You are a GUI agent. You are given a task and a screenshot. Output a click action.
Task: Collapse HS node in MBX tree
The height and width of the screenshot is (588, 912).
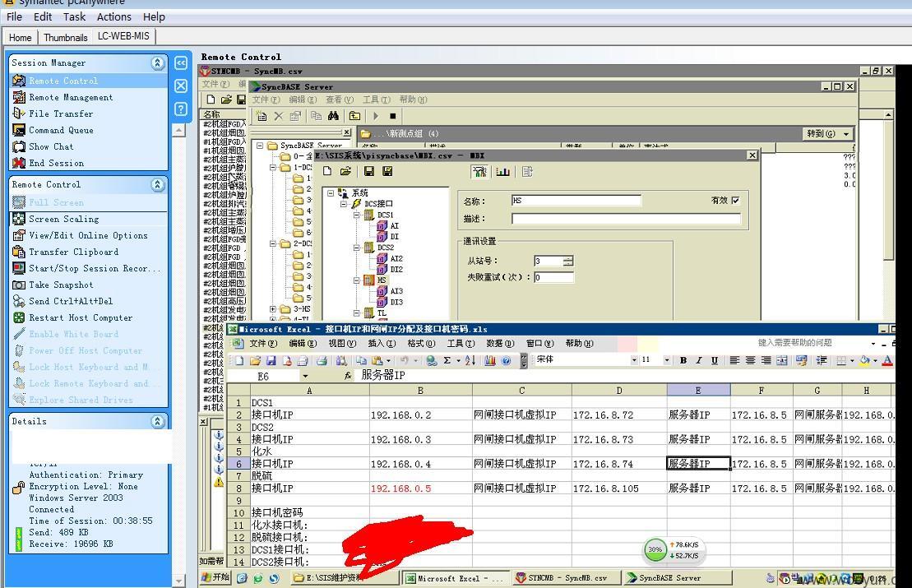coord(357,280)
